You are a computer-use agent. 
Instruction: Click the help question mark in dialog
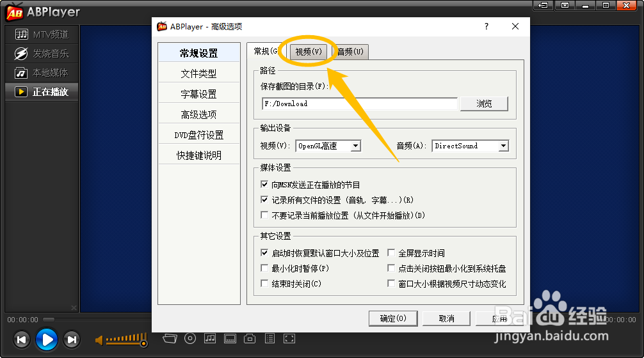pos(487,26)
